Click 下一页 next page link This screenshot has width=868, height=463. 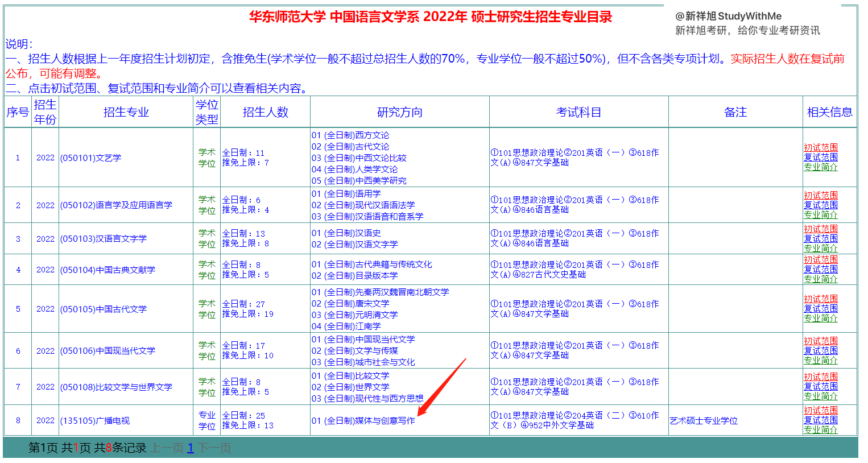(x=214, y=448)
